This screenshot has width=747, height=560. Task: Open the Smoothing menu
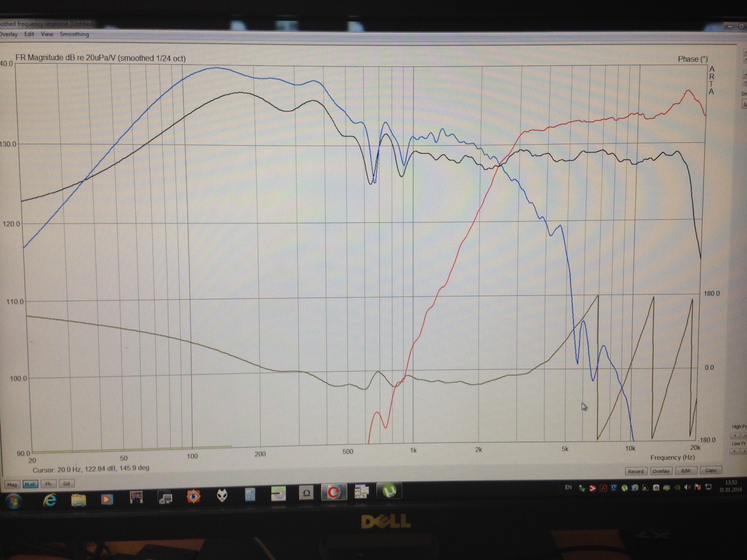click(75, 34)
